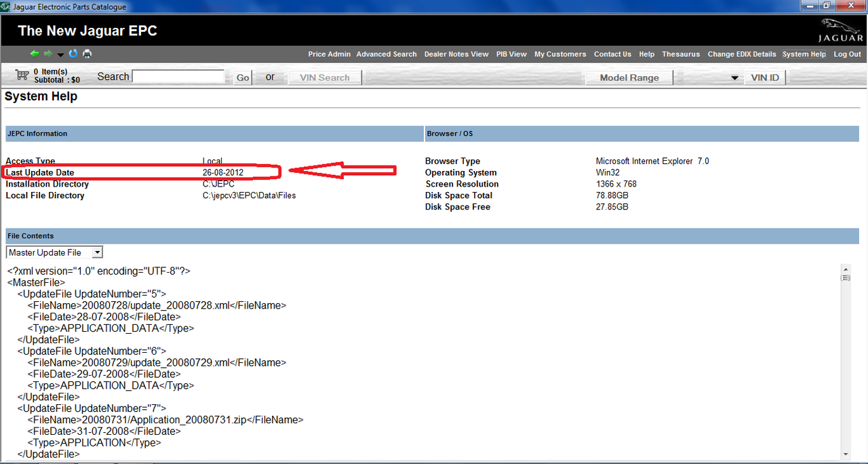Open the Thesaurus
The height and width of the screenshot is (464, 868).
[x=681, y=54]
